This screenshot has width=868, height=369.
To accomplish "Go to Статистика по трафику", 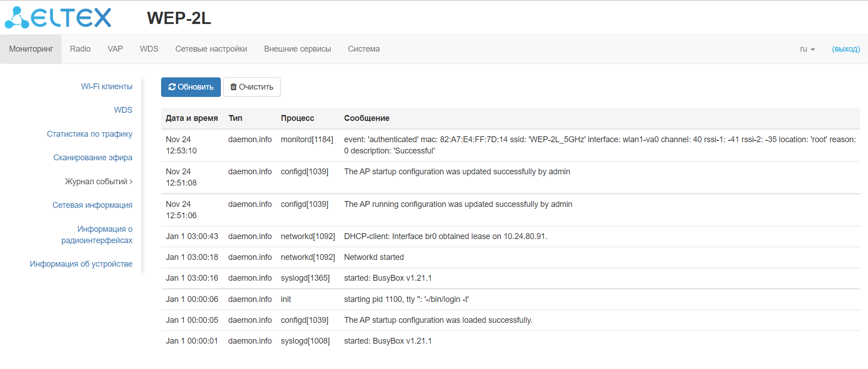I will 90,134.
